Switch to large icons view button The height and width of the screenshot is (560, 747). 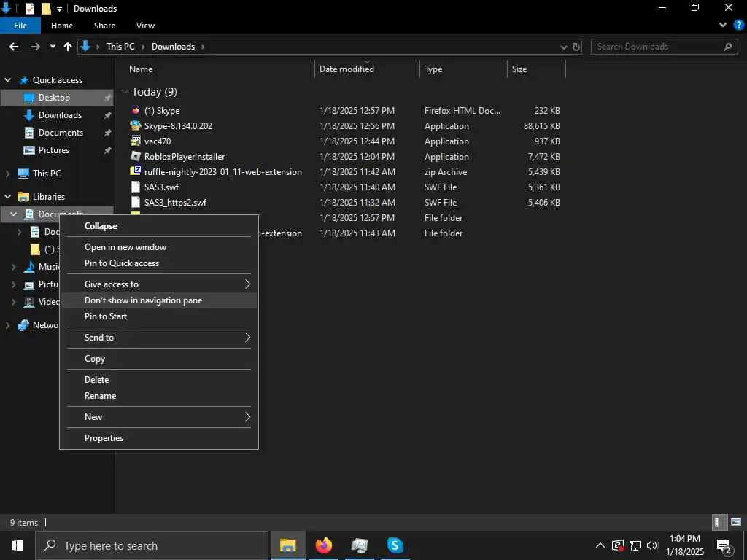click(x=736, y=522)
